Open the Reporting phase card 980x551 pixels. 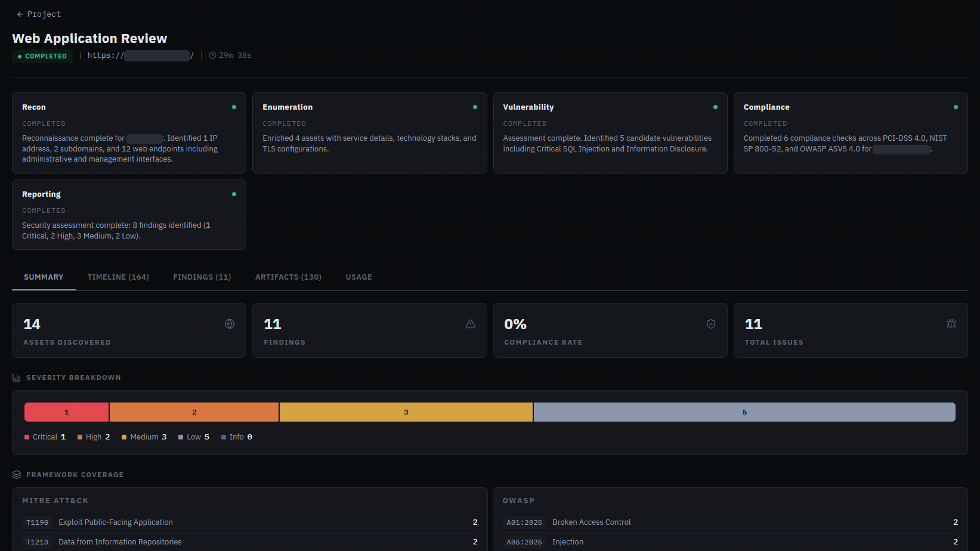(x=129, y=215)
